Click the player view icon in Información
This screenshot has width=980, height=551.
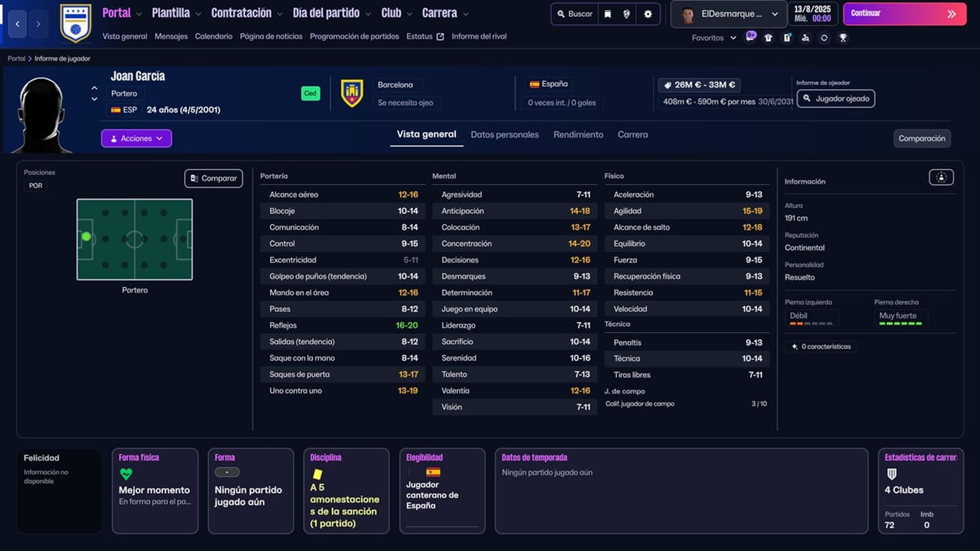click(x=941, y=178)
